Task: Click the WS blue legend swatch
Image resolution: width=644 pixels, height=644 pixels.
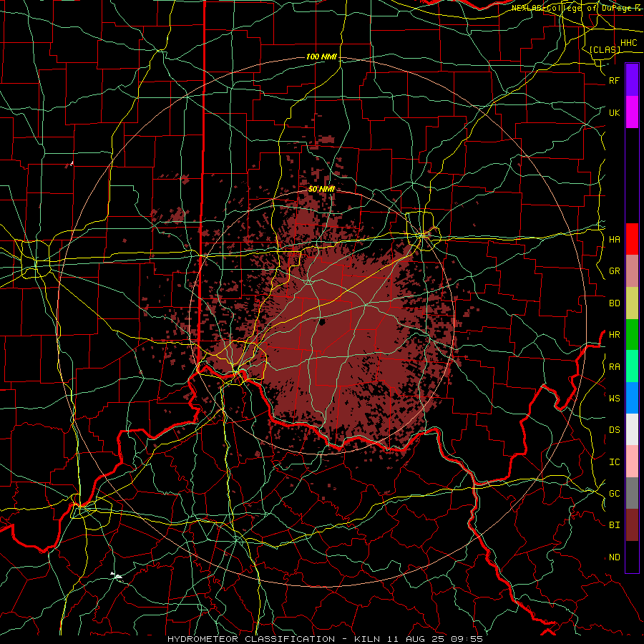Action: tap(632, 398)
